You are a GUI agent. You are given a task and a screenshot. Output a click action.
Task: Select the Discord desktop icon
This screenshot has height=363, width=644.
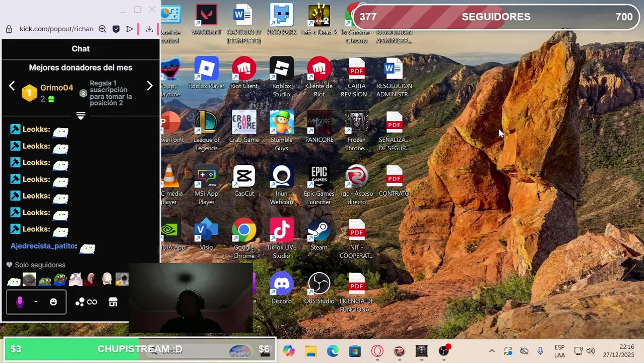point(281,289)
